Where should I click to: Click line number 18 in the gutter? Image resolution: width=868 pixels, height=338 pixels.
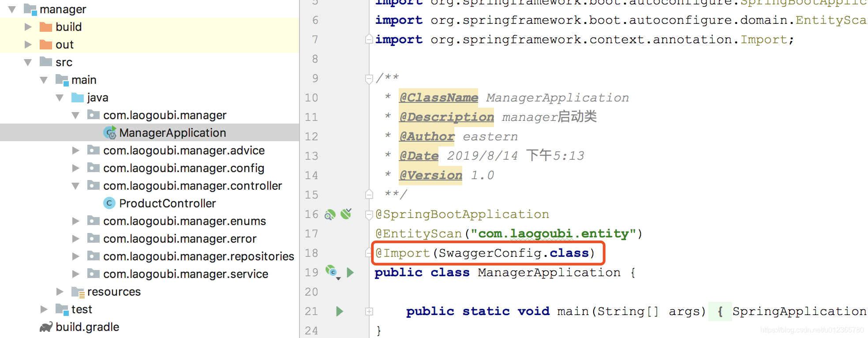coord(311,253)
